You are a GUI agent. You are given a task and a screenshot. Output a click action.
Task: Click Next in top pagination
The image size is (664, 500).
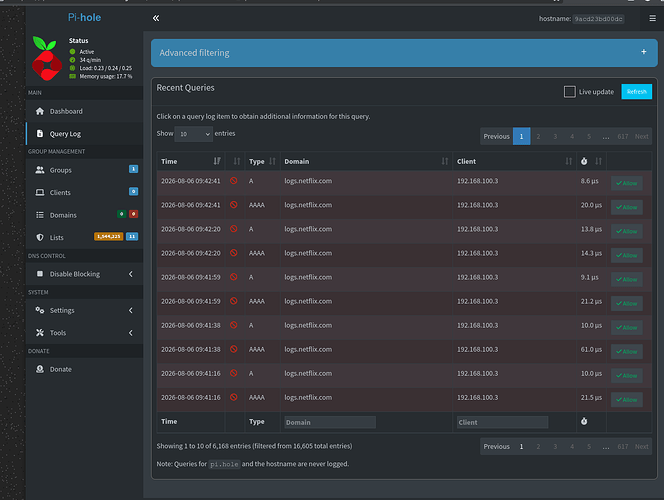pos(641,136)
